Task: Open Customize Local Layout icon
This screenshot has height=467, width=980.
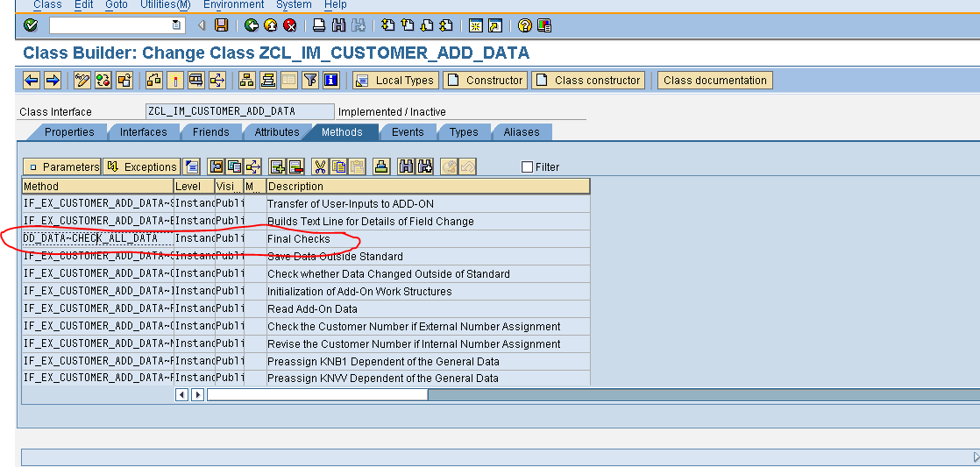Action: pos(544,25)
